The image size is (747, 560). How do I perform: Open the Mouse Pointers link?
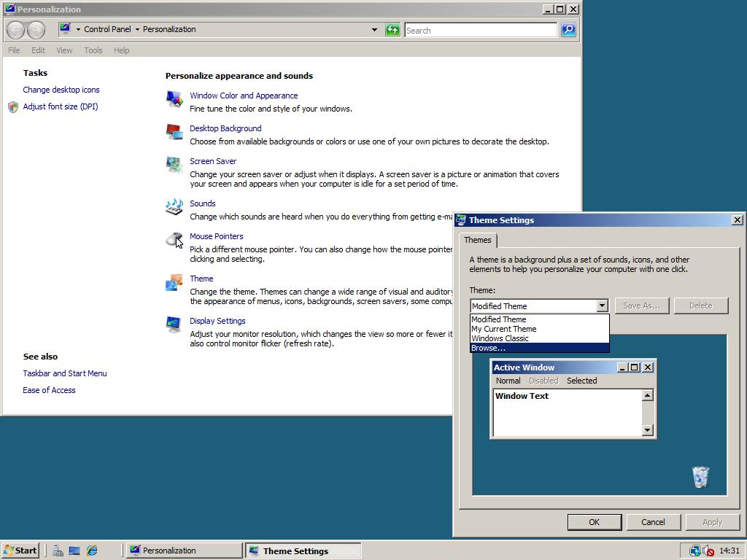(x=216, y=237)
